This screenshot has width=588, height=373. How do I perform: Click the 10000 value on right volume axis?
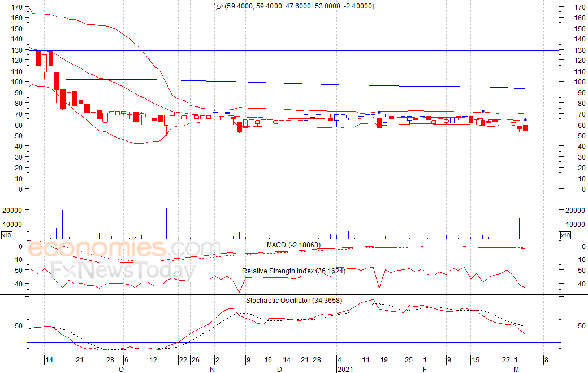click(x=575, y=224)
